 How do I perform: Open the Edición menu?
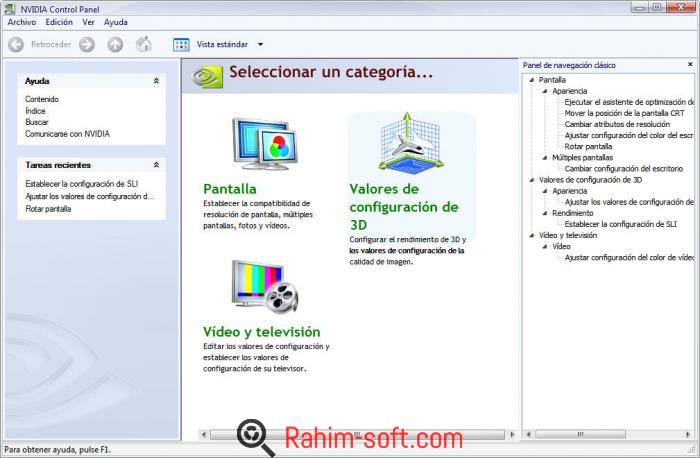[x=59, y=22]
